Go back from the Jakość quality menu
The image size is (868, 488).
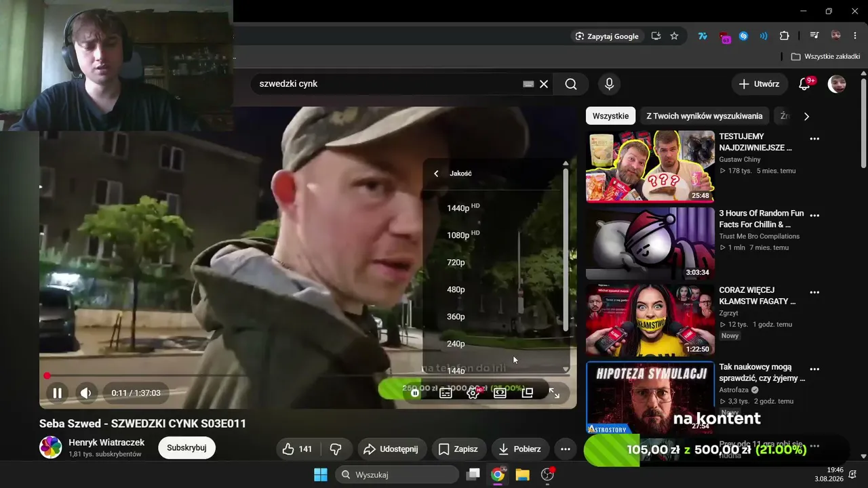click(436, 174)
